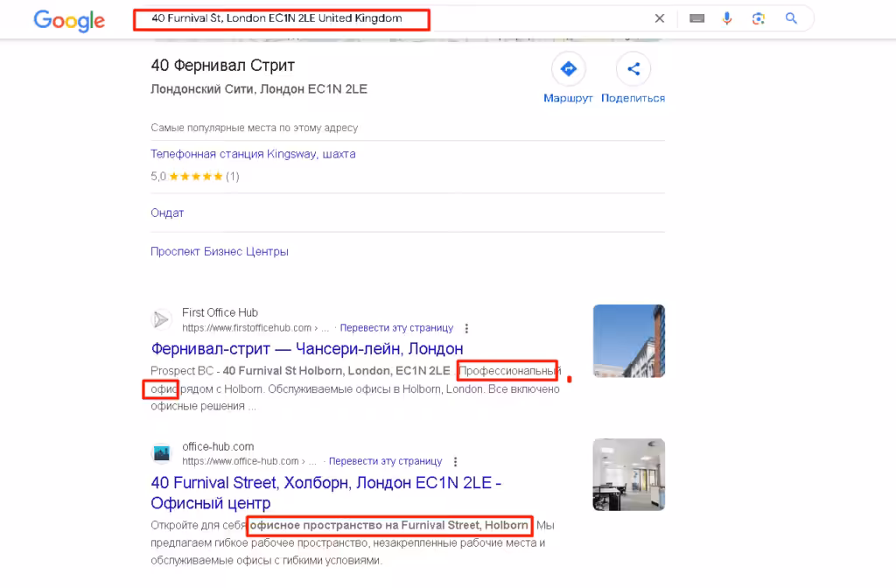Open the Google logo homepage

69,21
